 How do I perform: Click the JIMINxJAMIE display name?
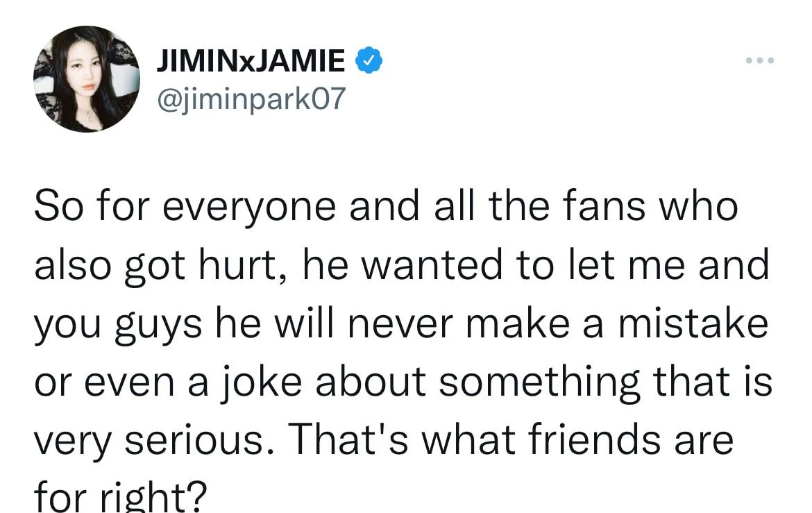(251, 60)
